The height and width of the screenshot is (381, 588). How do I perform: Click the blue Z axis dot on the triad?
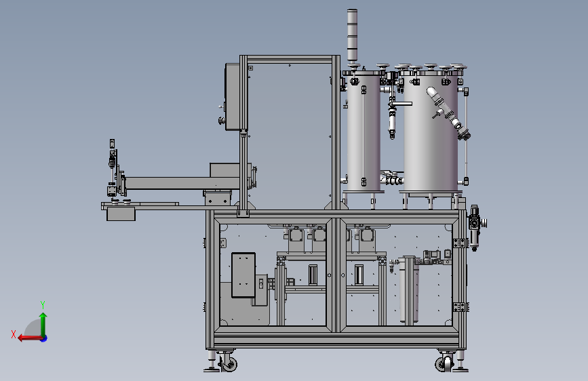click(44, 338)
